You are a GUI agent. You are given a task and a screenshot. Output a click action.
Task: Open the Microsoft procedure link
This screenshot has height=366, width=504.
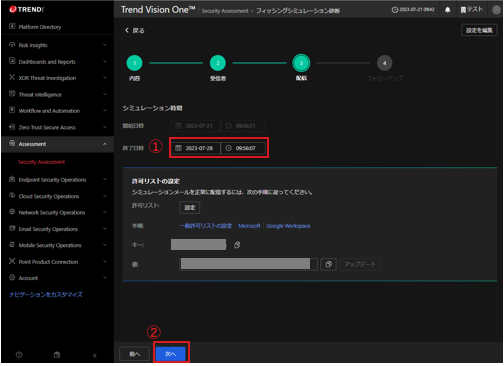pos(249,226)
